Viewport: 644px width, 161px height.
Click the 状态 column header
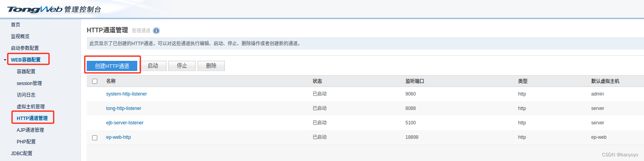[x=317, y=81]
